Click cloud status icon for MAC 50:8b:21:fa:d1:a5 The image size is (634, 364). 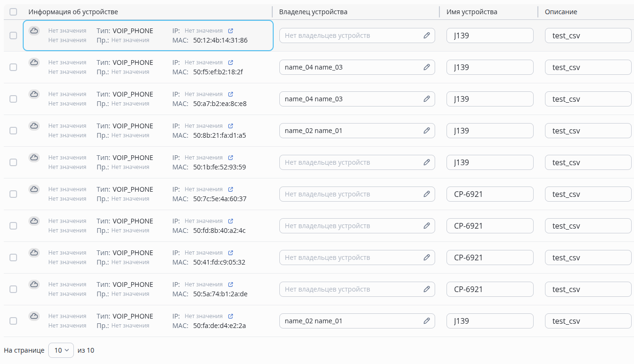34,126
